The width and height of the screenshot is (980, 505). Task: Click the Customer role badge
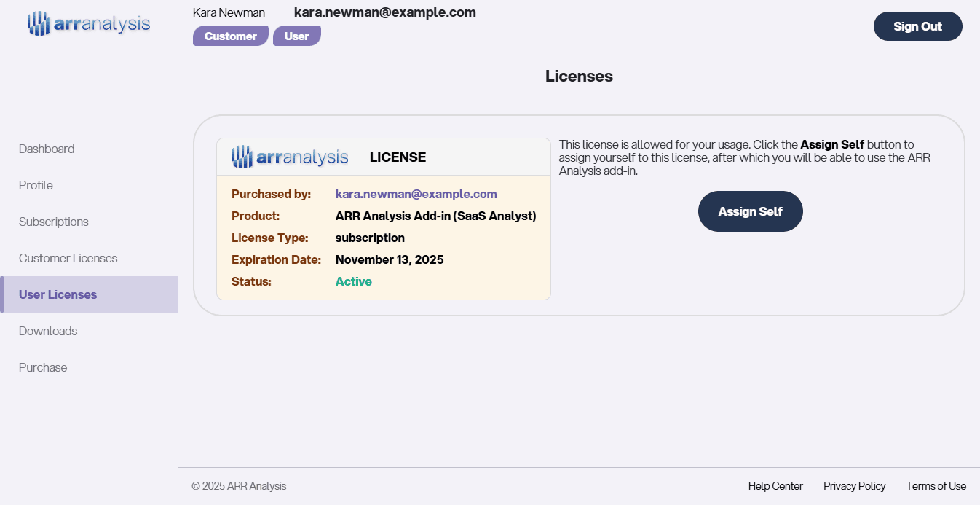[x=230, y=35]
